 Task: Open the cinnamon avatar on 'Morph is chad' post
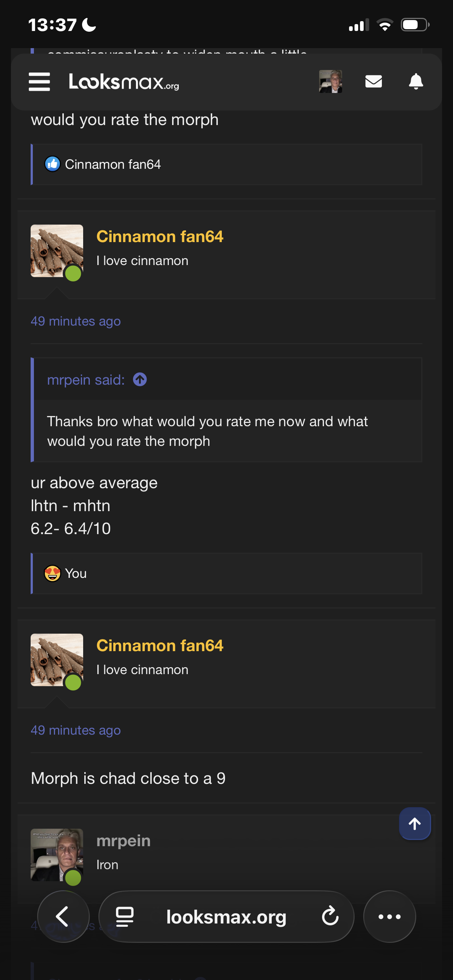coord(57,660)
